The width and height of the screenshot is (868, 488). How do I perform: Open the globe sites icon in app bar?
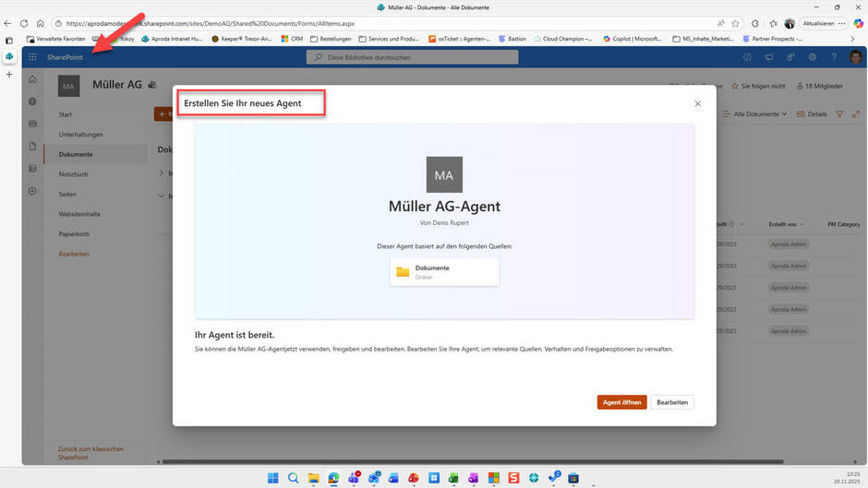coord(32,101)
